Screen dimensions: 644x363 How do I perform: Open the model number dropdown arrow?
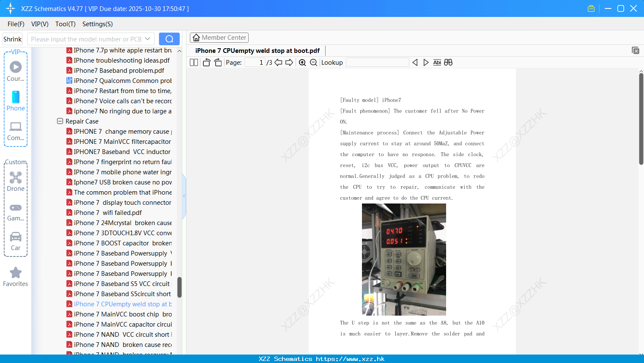[x=148, y=39]
